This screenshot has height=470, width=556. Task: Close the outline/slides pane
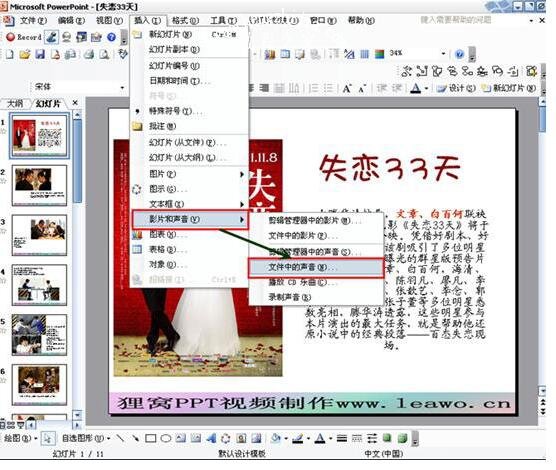click(x=75, y=103)
